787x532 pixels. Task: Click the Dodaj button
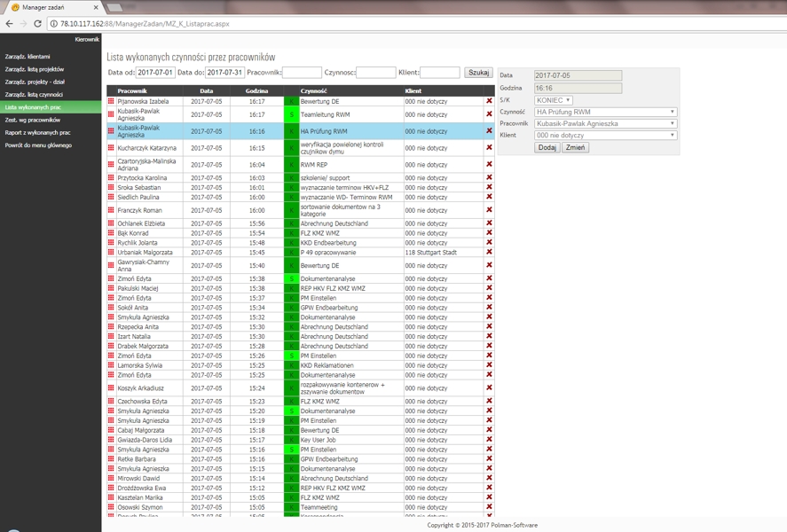[x=547, y=148]
